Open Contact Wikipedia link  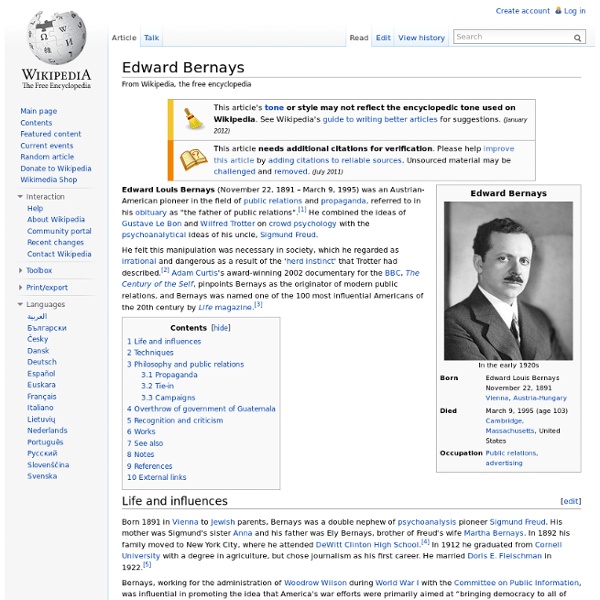pyautogui.click(x=59, y=254)
